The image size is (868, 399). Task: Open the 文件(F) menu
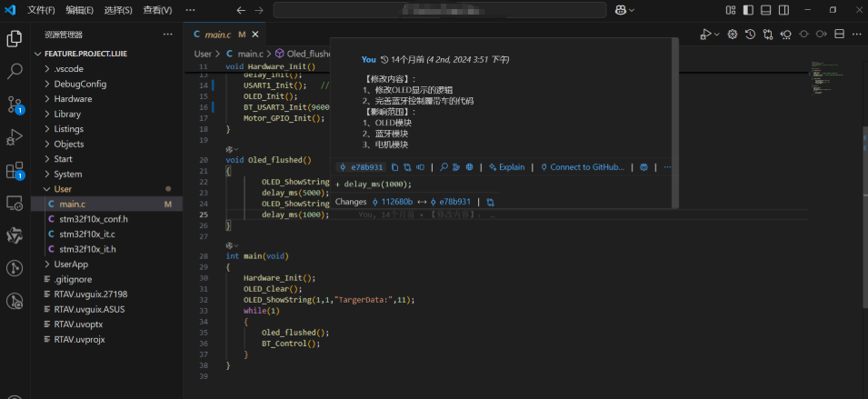click(42, 10)
